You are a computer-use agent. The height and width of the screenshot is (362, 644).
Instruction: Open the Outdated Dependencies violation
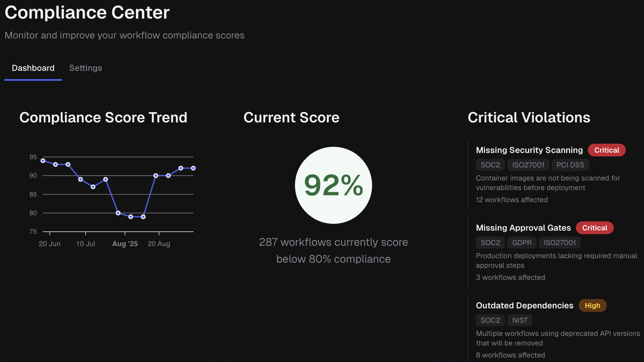525,306
